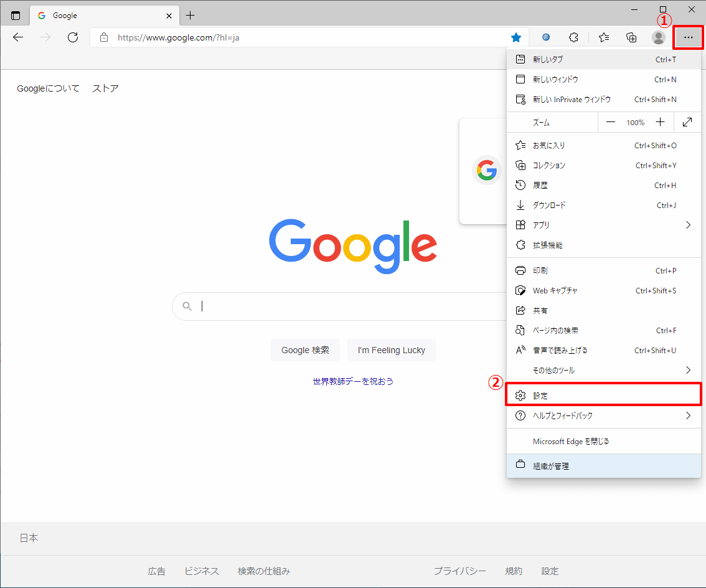Screen dimensions: 706x588
Task: View site information via the address bar lock icon
Action: (x=103, y=37)
